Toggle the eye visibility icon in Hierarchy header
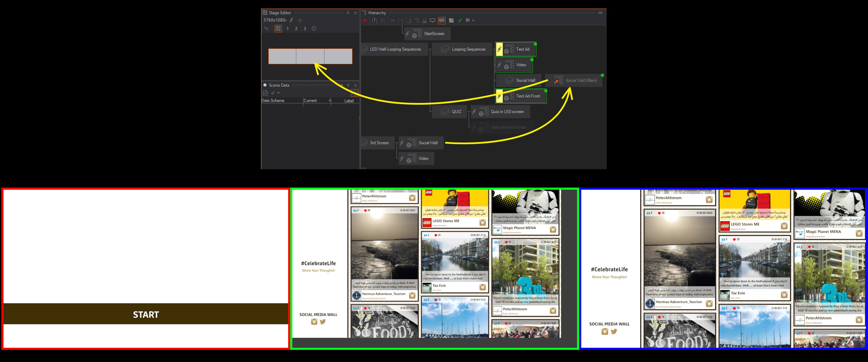Image resolution: width=868 pixels, height=362 pixels. [600, 13]
